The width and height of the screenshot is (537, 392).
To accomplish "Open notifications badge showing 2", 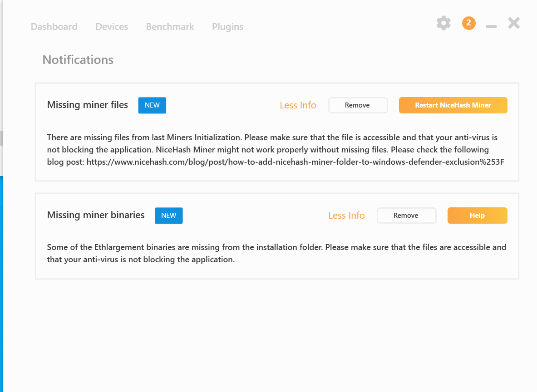I will tap(468, 23).
